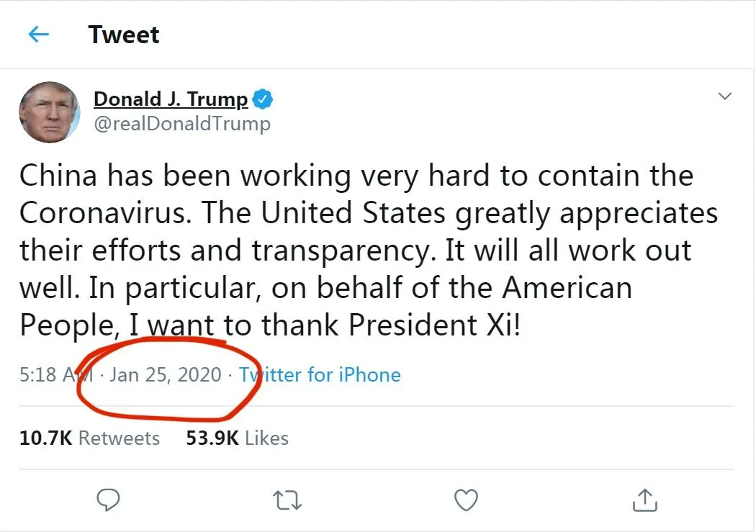Open the Donald J. Trump display name link
The height and width of the screenshot is (532, 756).
pos(171,99)
